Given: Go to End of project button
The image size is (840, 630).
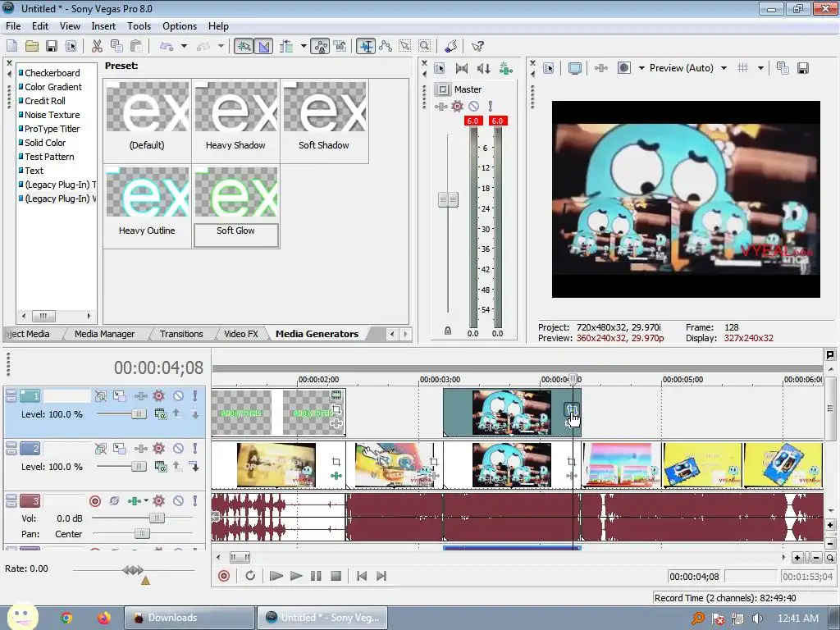Looking at the screenshot, I should pos(381,576).
